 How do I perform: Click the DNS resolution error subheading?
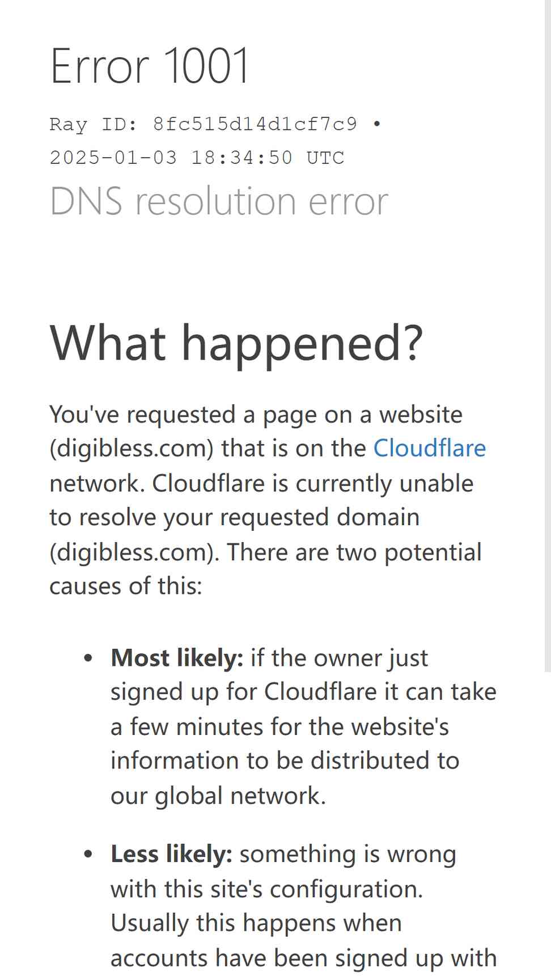point(219,201)
